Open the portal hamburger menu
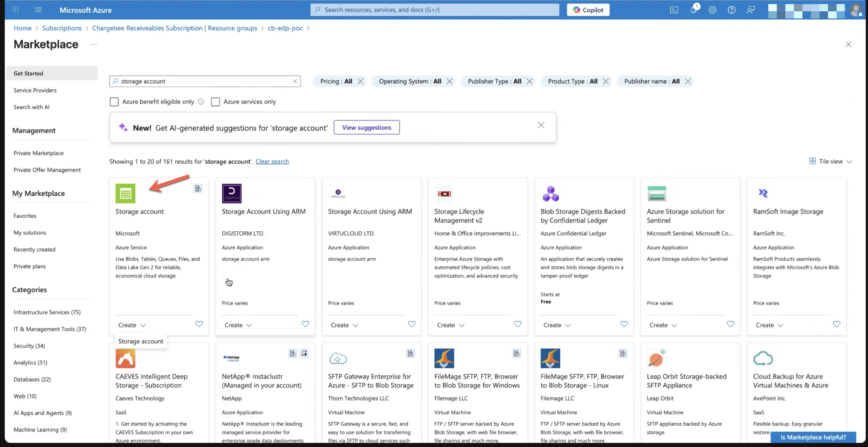Image resolution: width=868 pixels, height=447 pixels. pos(38,10)
